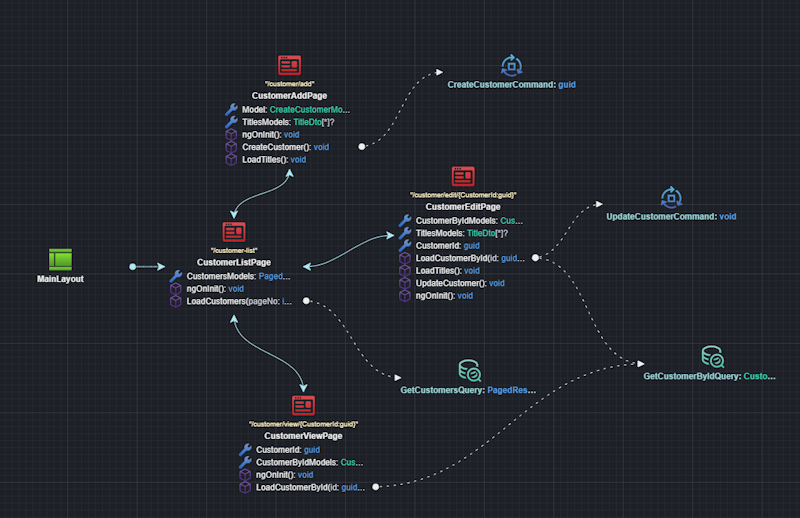Click the UpdateCustomerCommand: void label
The height and width of the screenshot is (518, 800).
click(671, 216)
